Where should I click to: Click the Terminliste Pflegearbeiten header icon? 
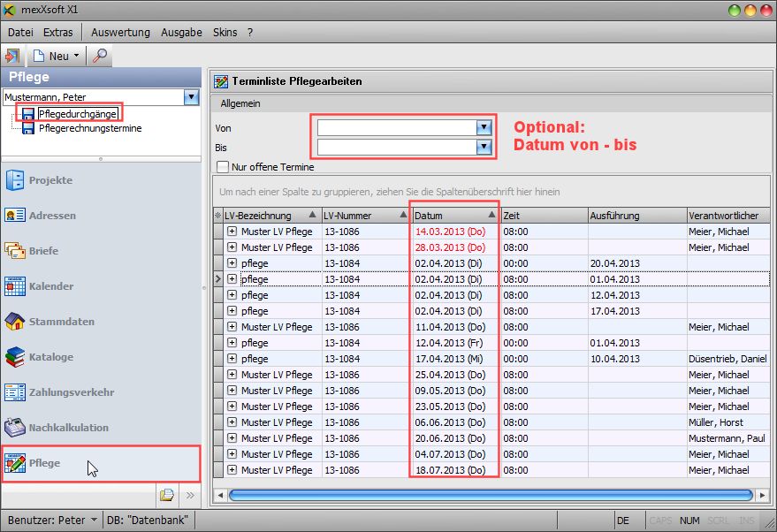221,81
